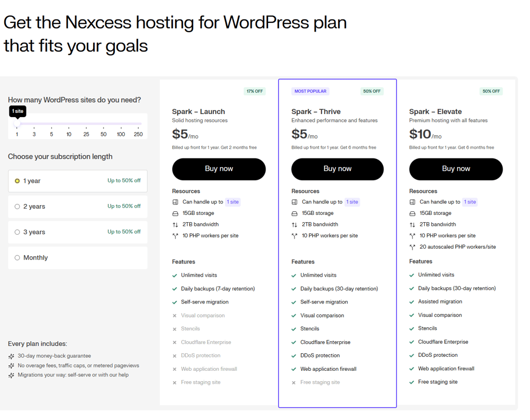
Task: Click the sites icon in Spark – Elevate resources
Action: point(413,202)
